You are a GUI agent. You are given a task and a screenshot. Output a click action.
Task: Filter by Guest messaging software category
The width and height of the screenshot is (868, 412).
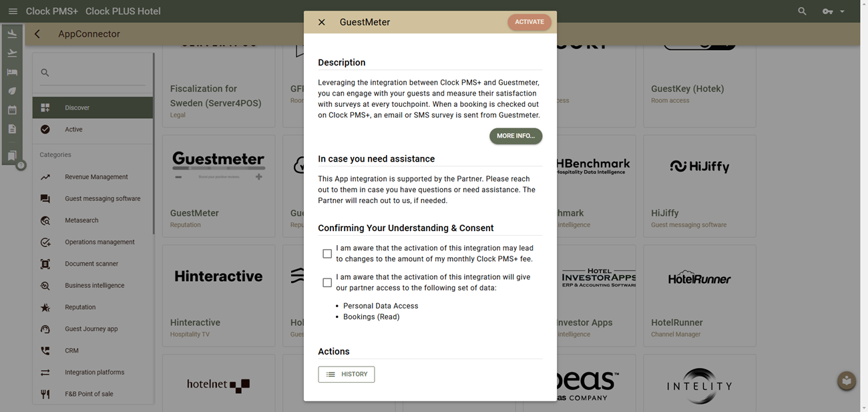click(x=93, y=198)
